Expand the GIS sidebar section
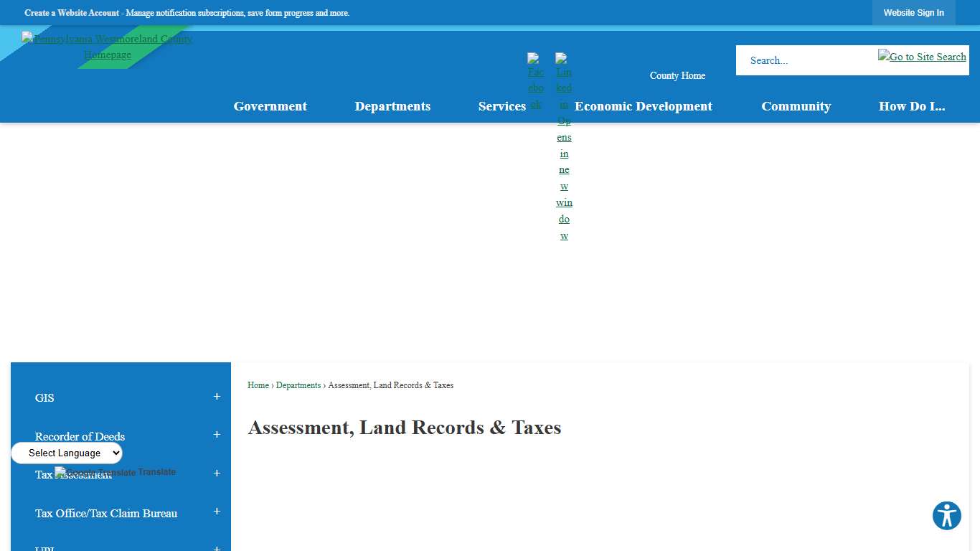The image size is (980, 551). pyautogui.click(x=216, y=395)
